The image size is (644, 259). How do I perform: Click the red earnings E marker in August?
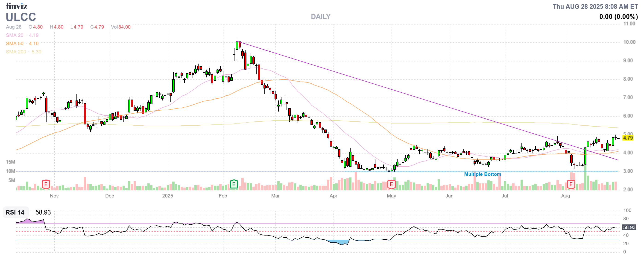click(x=571, y=185)
